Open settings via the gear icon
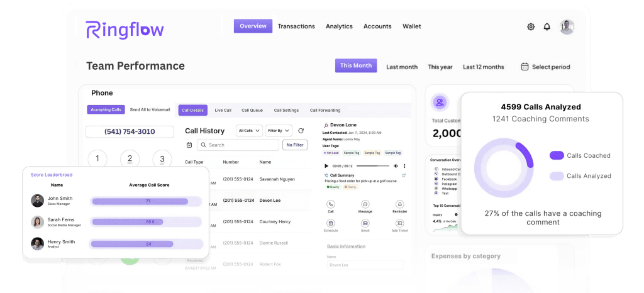This screenshot has height=293, width=644. coord(531,26)
